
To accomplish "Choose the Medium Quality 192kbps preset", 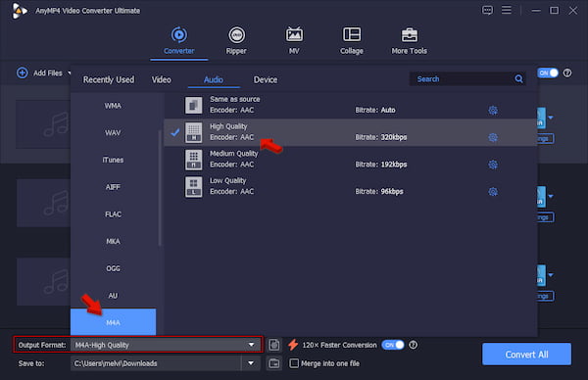I will [350, 160].
